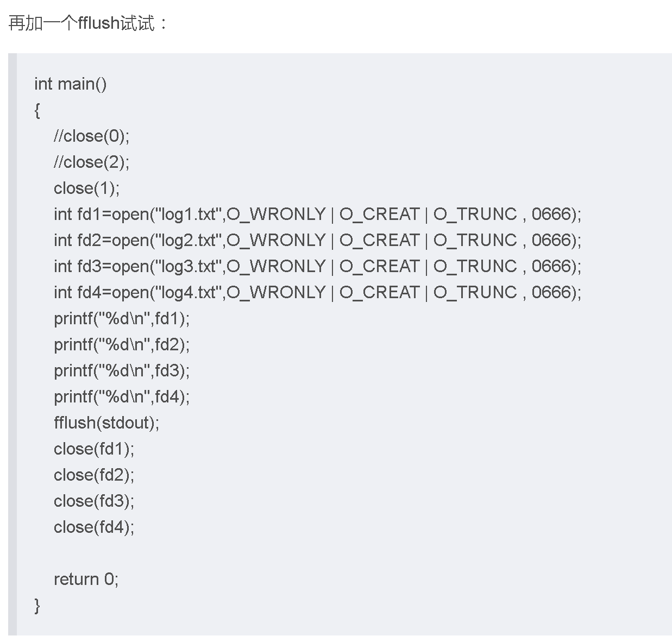The width and height of the screenshot is (672, 636).
Task: Click the 'return 0;' line
Action: click(86, 579)
